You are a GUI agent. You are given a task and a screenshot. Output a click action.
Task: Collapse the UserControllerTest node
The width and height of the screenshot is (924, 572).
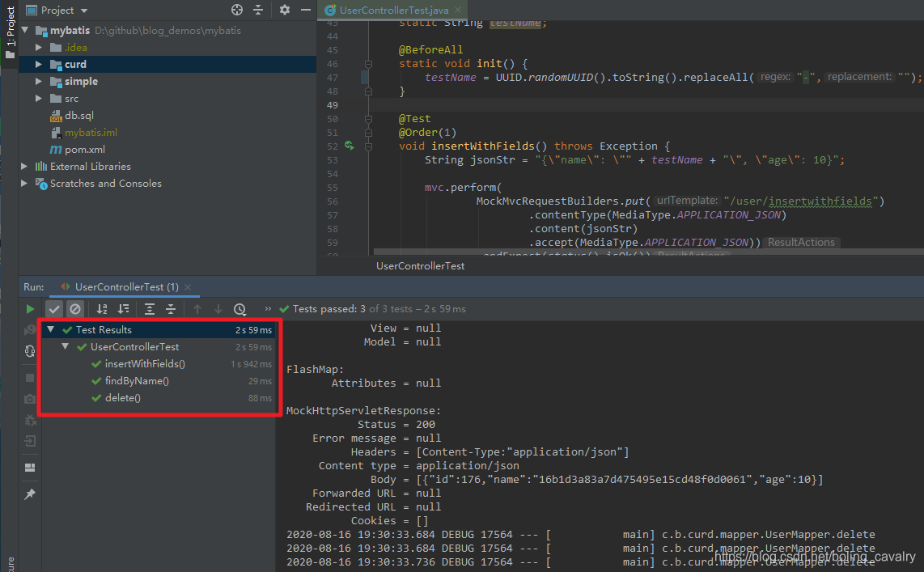click(x=66, y=347)
